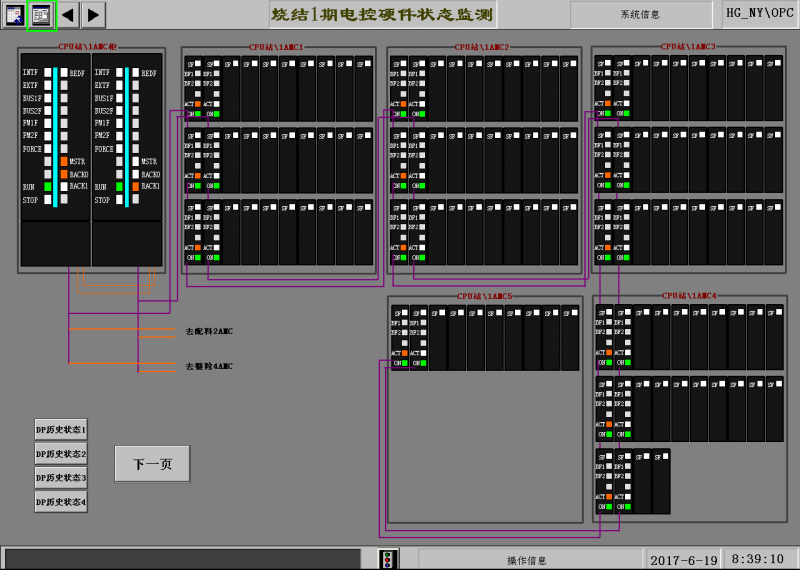Click orange BACK1 indicator on right CPU module
Image resolution: width=800 pixels, height=570 pixels.
click(x=134, y=186)
